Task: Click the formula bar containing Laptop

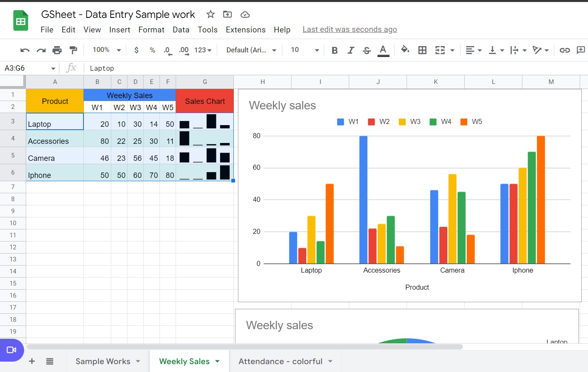Action: click(x=336, y=68)
